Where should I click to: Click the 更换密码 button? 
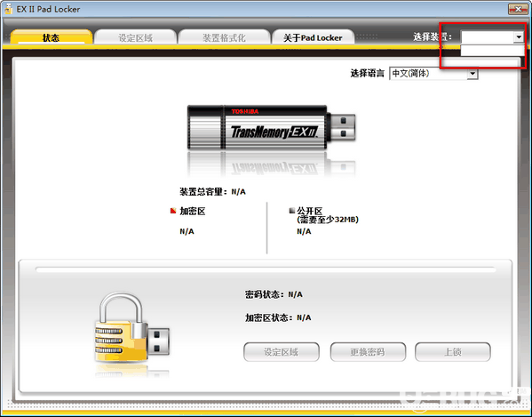(x=368, y=352)
